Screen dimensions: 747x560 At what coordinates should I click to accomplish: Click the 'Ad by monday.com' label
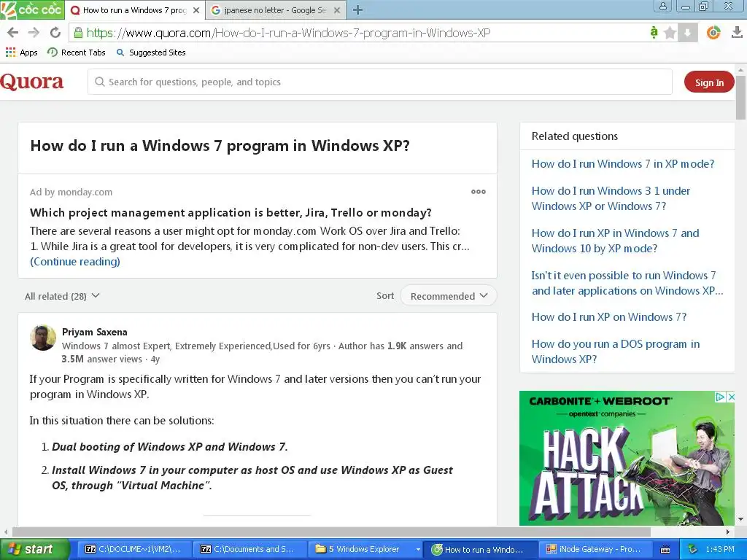click(71, 192)
